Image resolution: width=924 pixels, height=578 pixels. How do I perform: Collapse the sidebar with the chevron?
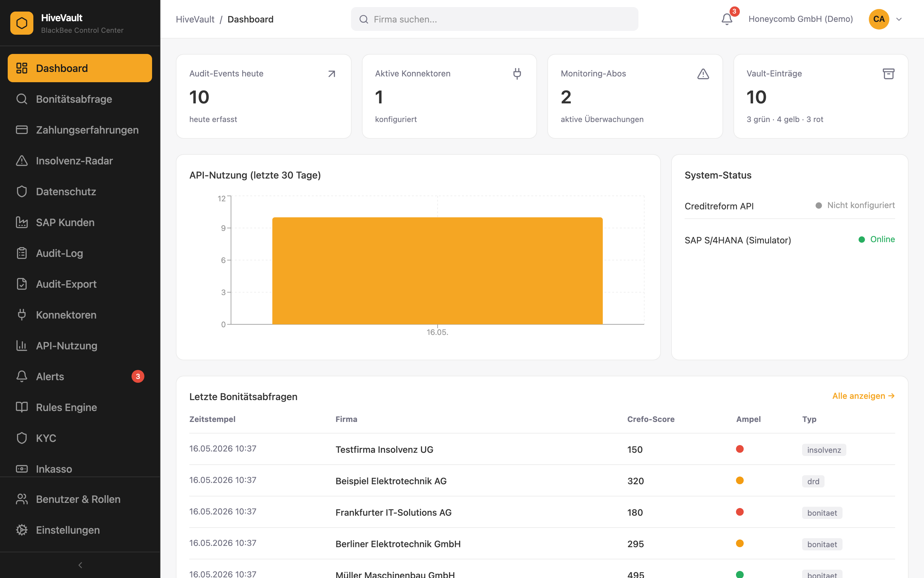click(x=80, y=565)
